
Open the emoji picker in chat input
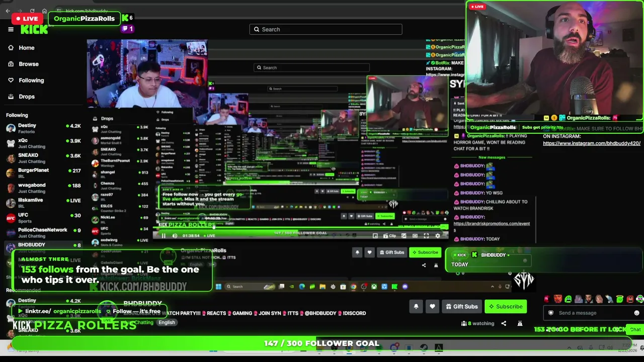click(x=637, y=313)
